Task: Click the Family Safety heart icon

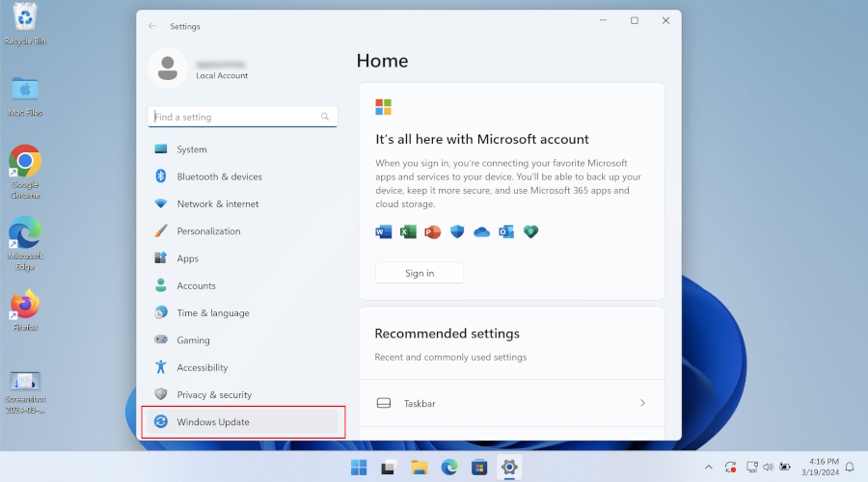Action: click(530, 232)
